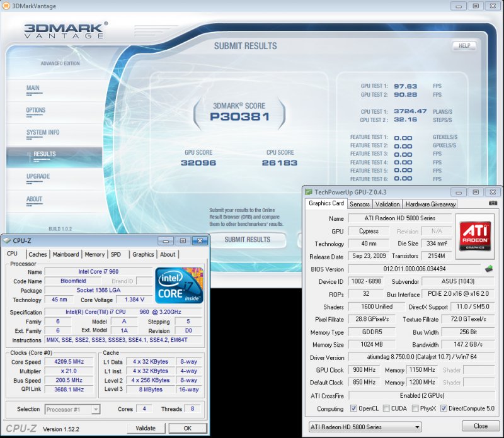Open the ATI Radeon HD 5800 Series dropdown
The width and height of the screenshot is (504, 438).
coord(365,427)
